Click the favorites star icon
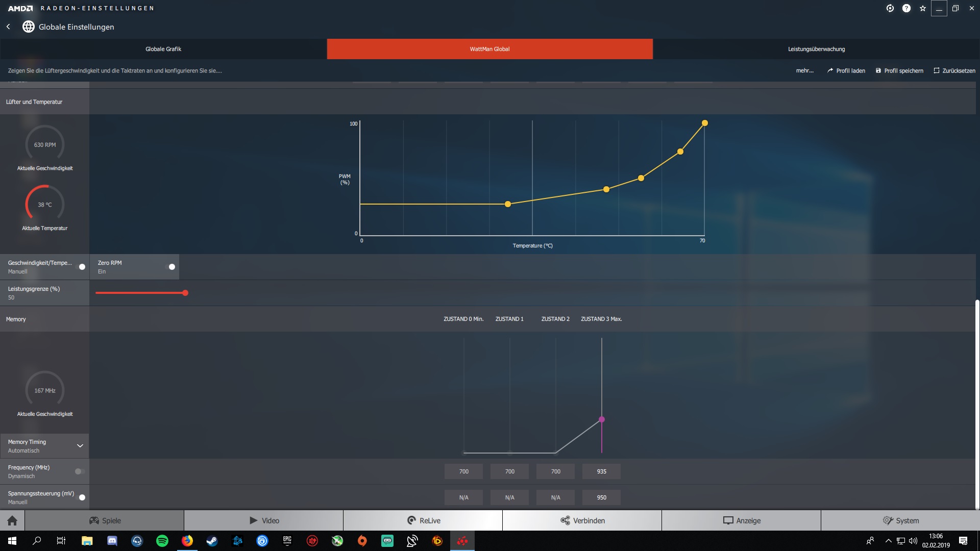 922,8
